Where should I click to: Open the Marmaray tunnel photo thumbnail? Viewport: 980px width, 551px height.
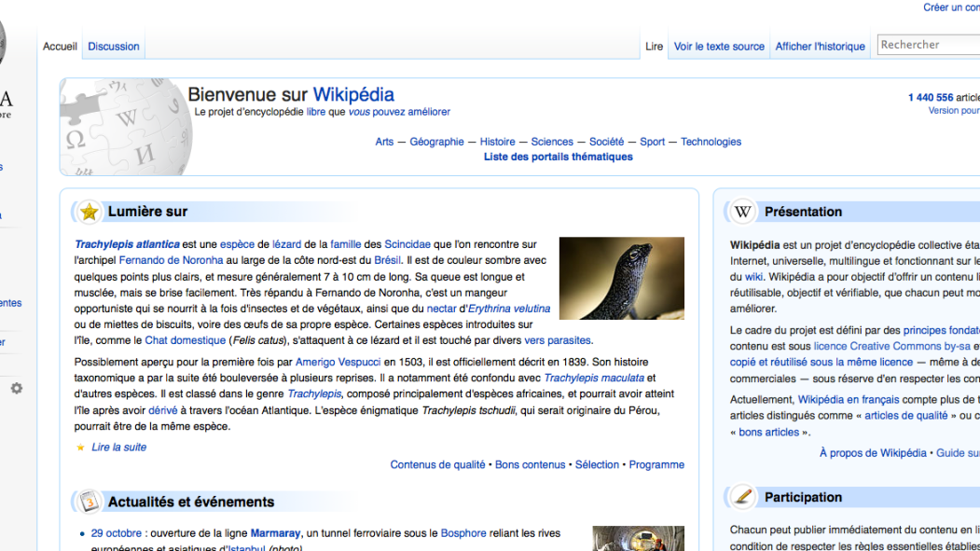click(638, 538)
